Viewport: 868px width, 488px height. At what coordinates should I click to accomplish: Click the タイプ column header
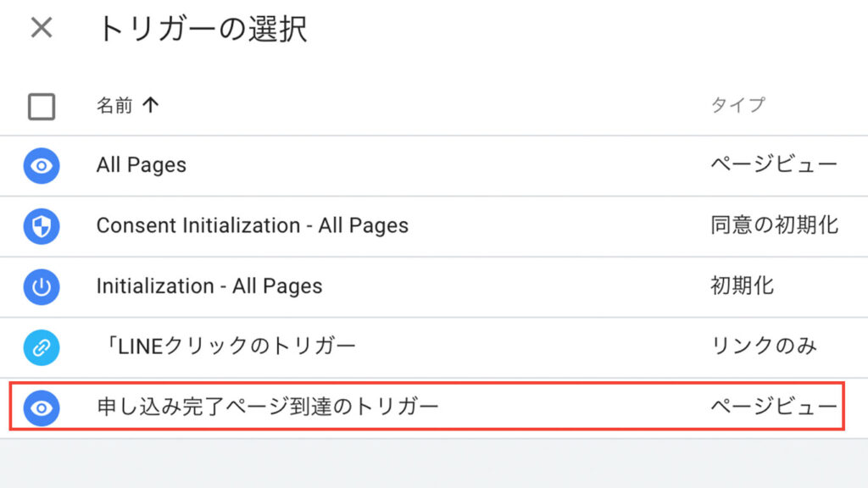click(738, 104)
